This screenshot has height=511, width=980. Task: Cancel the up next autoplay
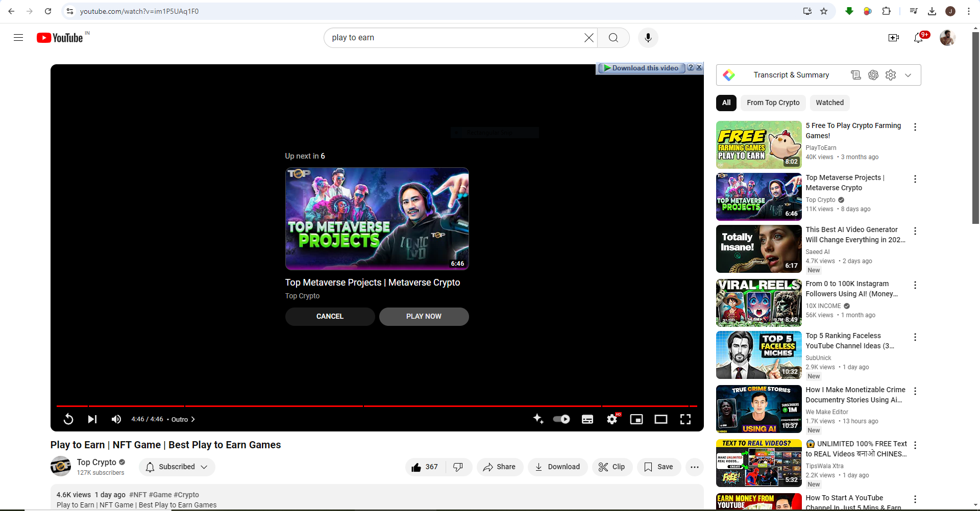330,317
